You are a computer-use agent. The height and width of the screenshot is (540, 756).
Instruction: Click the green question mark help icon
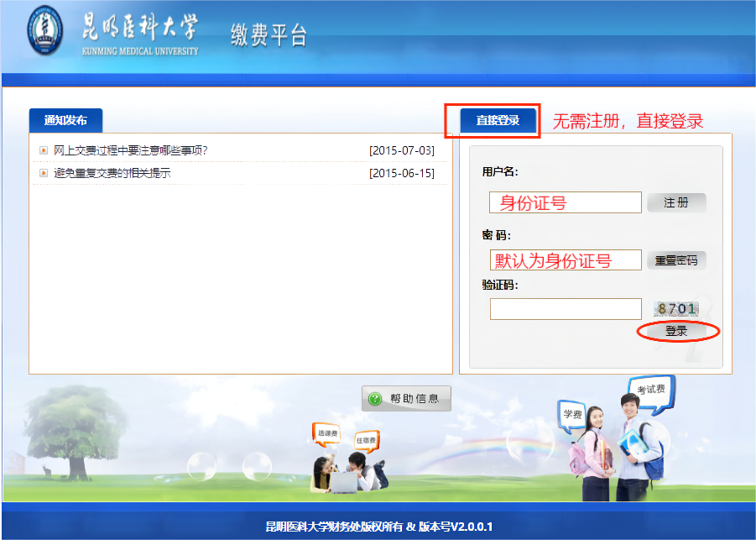[x=374, y=399]
